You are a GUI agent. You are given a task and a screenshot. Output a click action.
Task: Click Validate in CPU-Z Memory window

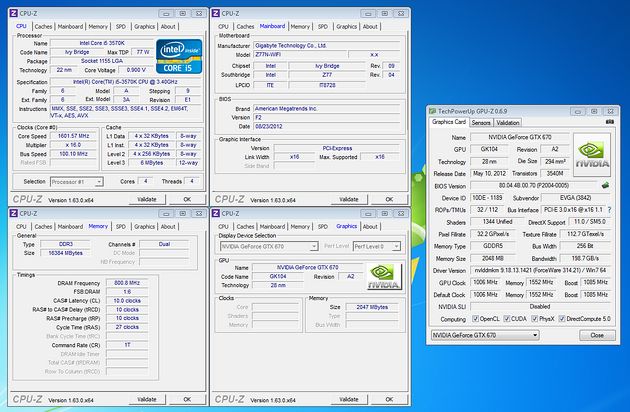point(147,400)
